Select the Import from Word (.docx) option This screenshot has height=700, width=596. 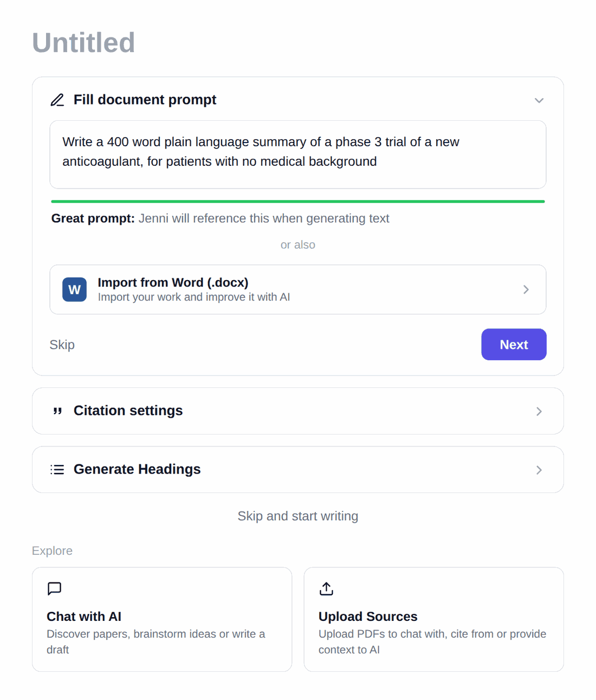tap(298, 289)
